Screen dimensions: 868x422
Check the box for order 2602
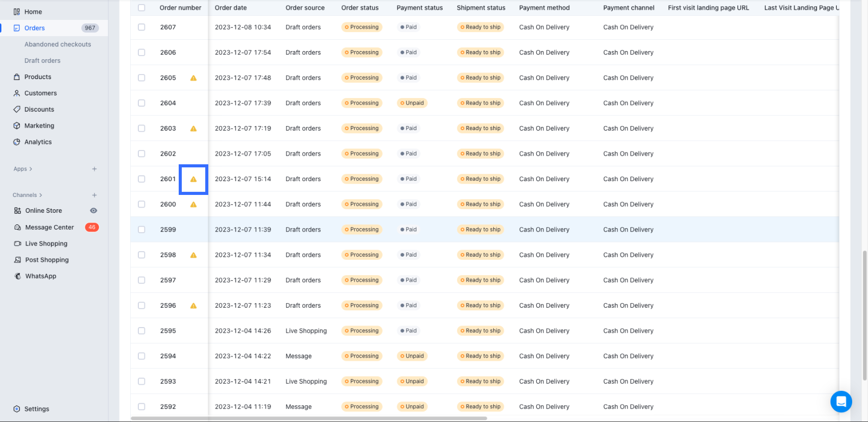pyautogui.click(x=141, y=154)
